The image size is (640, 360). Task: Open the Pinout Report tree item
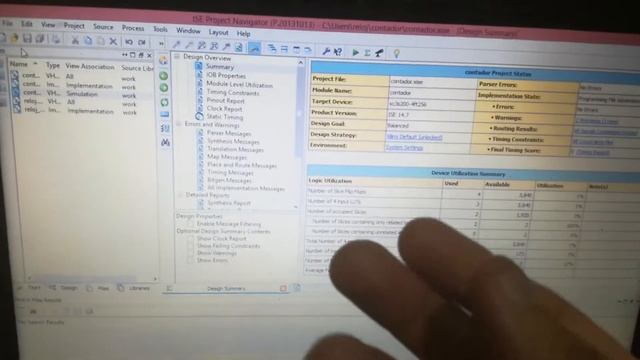point(226,100)
